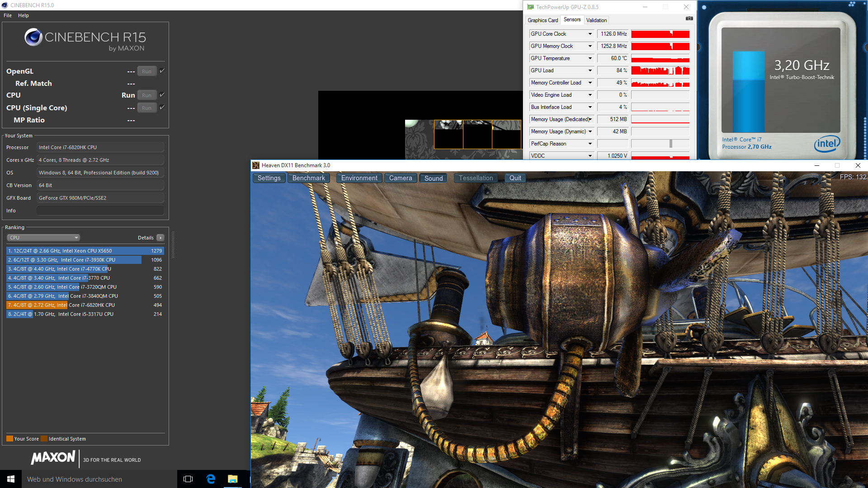
Task: Select highlighted ranking row i7-6820HK
Action: click(x=85, y=305)
